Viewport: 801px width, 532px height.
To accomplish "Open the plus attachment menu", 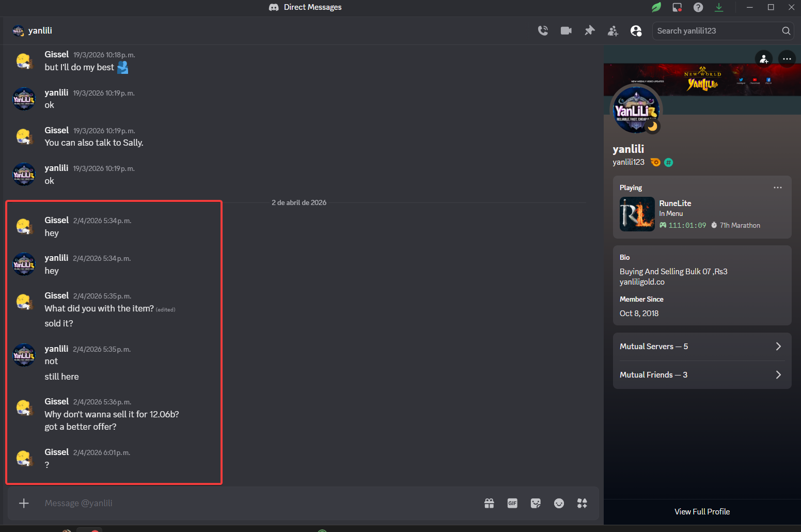I will tap(24, 503).
